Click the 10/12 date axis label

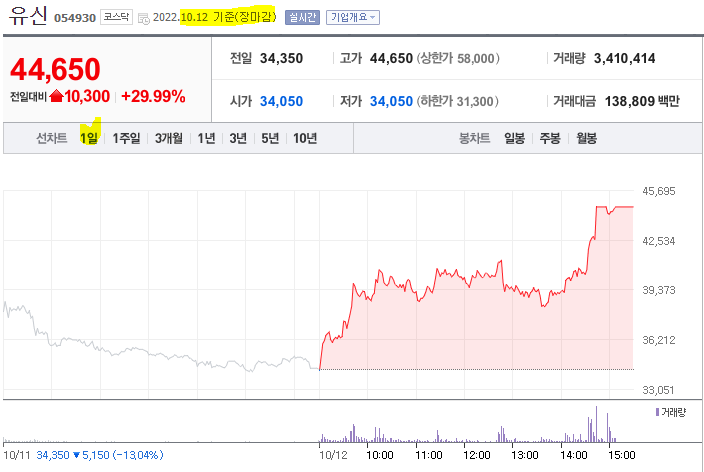point(333,455)
